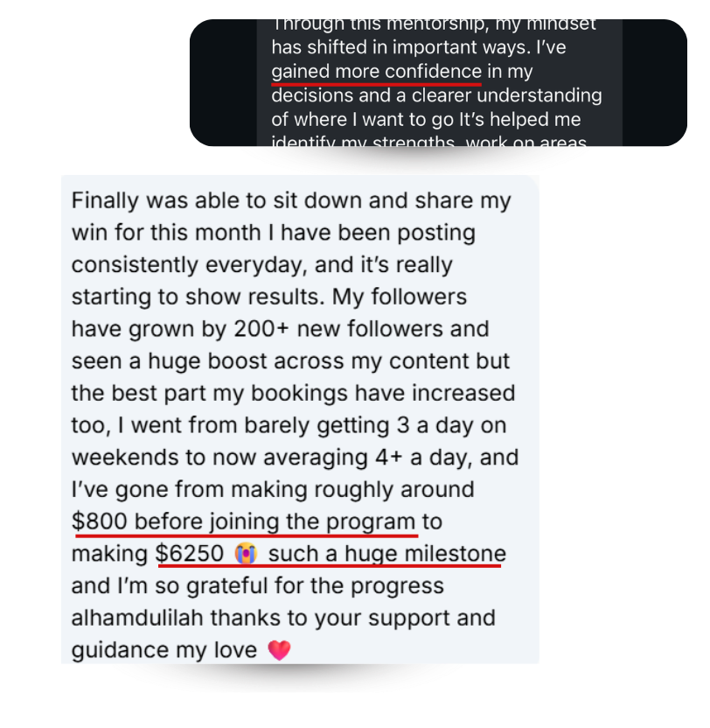This screenshot has width=710, height=728.
Task: Click the word 'alhamdulilah'
Action: click(x=137, y=618)
